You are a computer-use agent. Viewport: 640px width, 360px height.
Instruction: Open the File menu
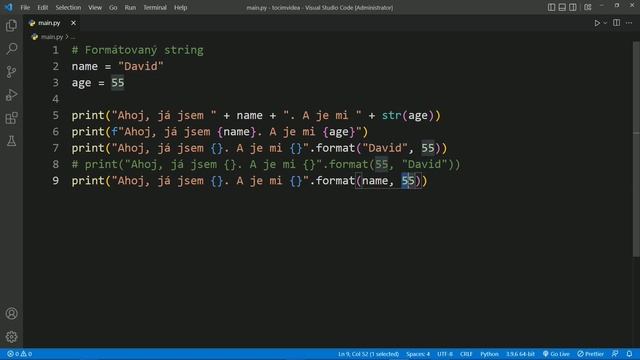point(25,7)
